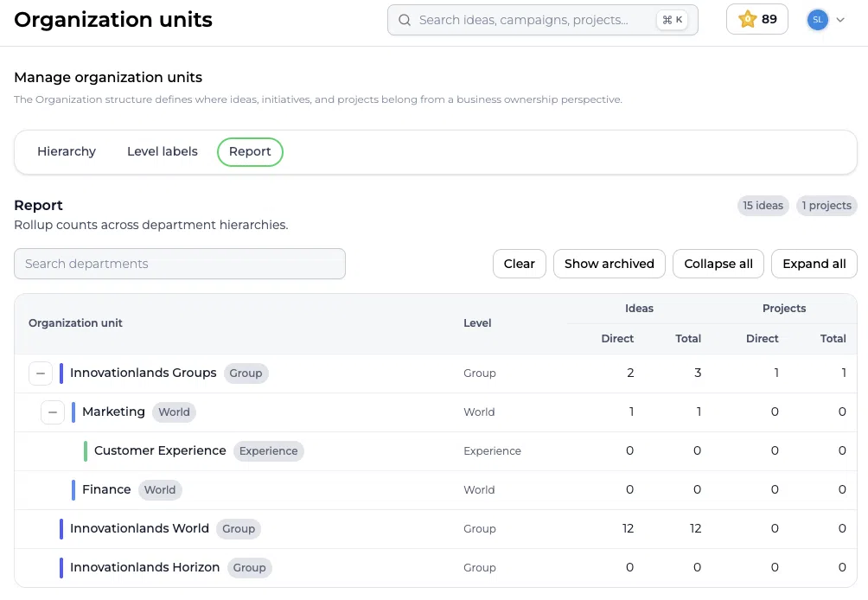The width and height of the screenshot is (868, 600).
Task: Click the 15 ideas badge
Action: pos(763,206)
